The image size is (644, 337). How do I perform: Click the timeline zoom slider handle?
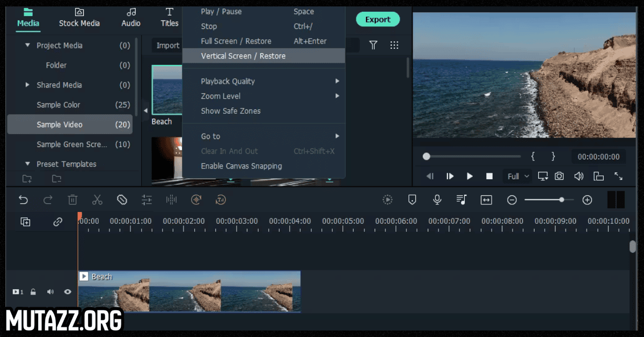coord(561,200)
